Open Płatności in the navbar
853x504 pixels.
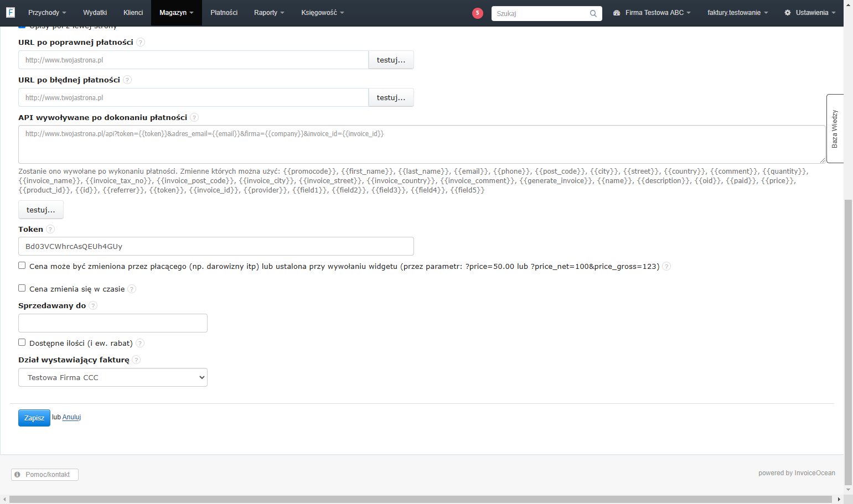click(x=224, y=13)
